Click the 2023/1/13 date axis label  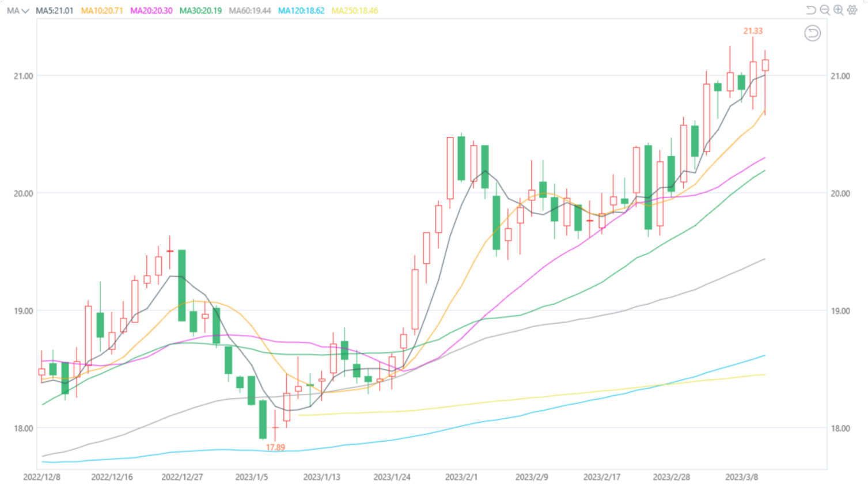click(321, 477)
